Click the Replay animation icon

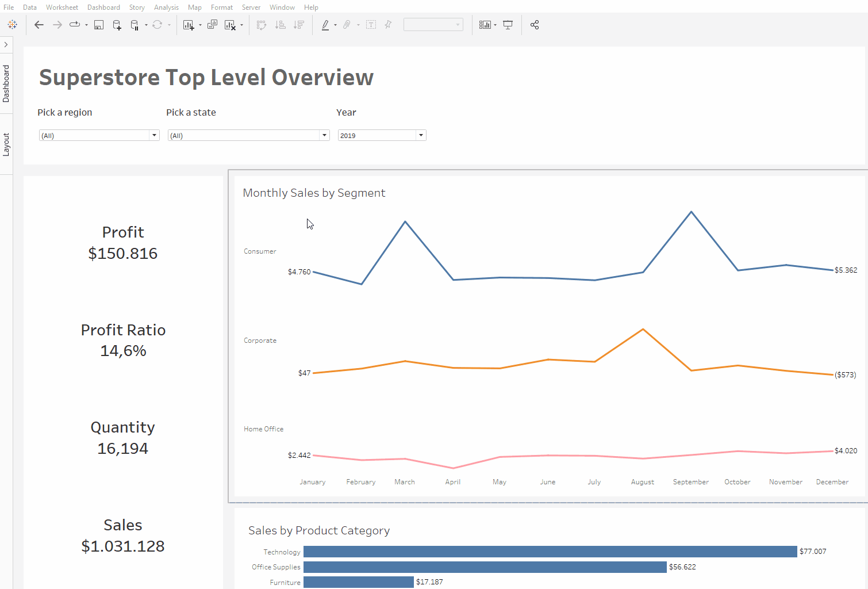(x=75, y=25)
